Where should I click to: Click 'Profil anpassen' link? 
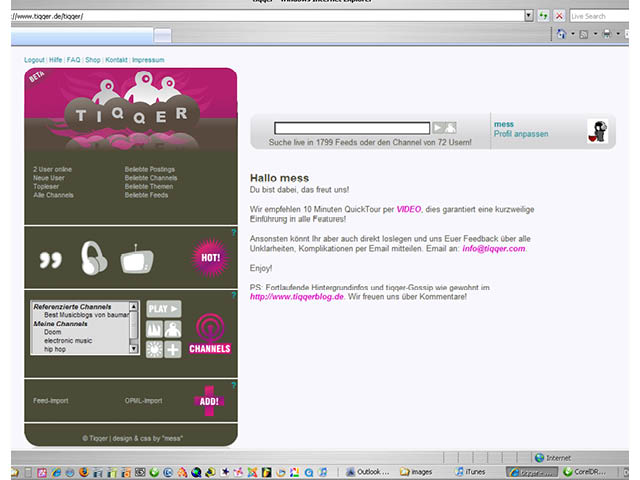[521, 134]
